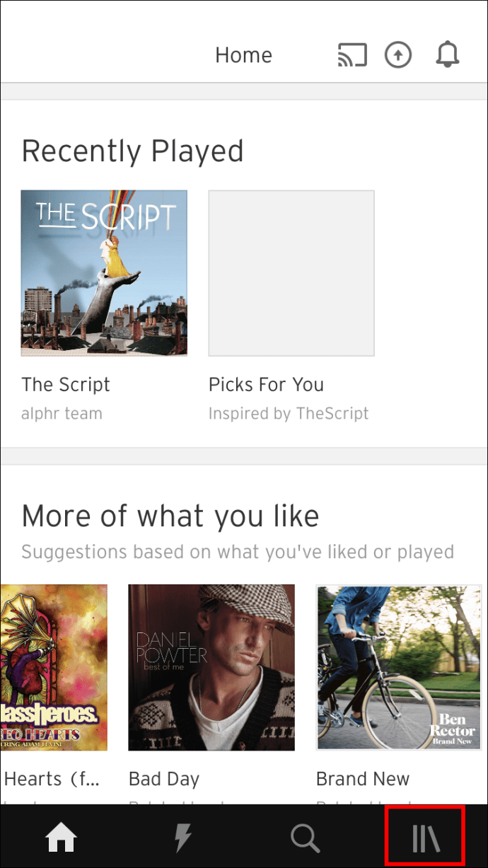
Task: Tap the alpha team uploader name
Action: 62,414
